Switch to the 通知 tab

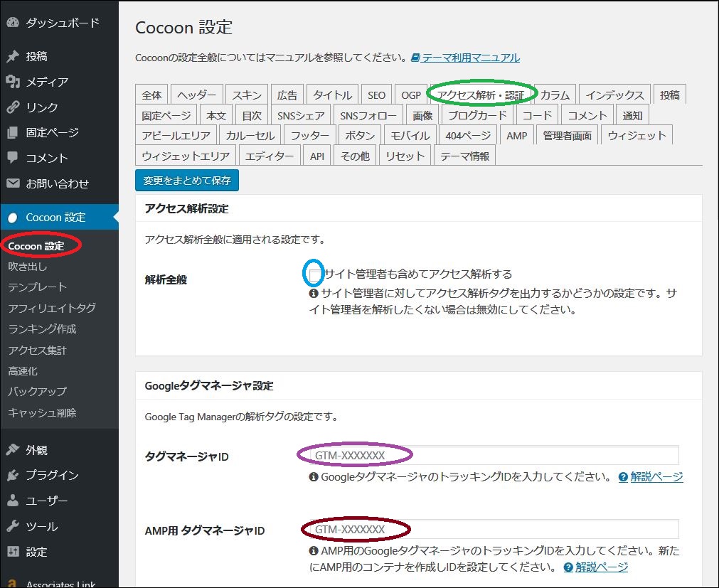coord(632,115)
